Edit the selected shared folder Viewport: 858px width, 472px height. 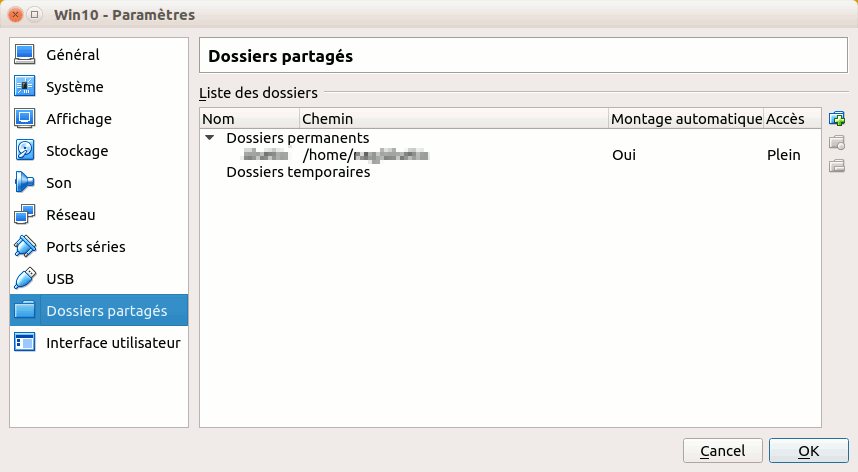coord(837,142)
